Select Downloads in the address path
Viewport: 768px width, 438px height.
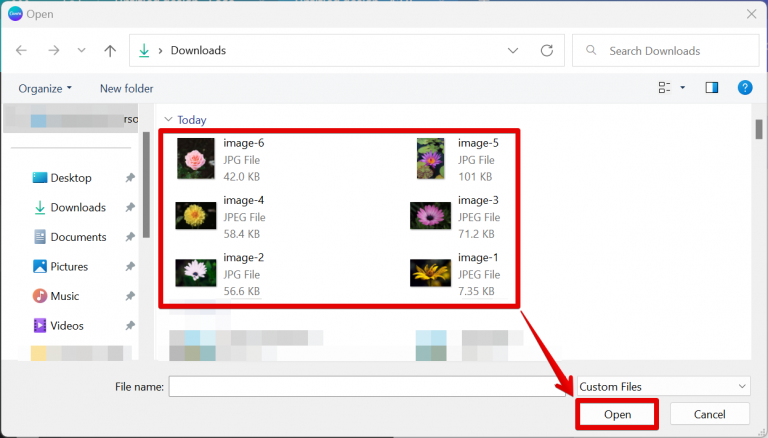tap(198, 50)
